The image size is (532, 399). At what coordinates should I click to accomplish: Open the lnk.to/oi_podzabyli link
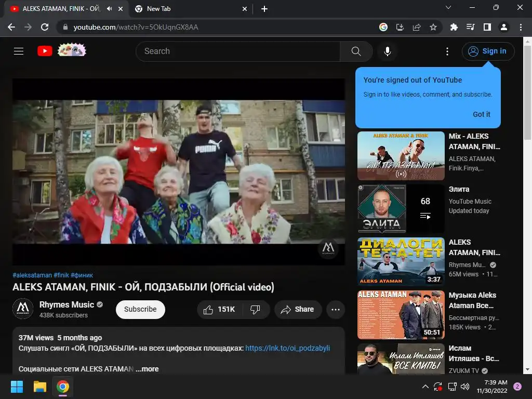tap(287, 348)
